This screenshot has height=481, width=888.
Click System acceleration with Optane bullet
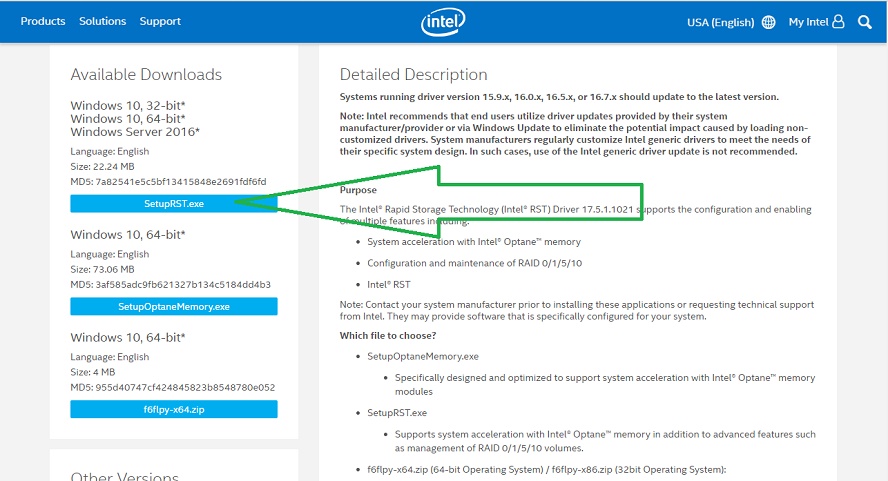click(474, 241)
